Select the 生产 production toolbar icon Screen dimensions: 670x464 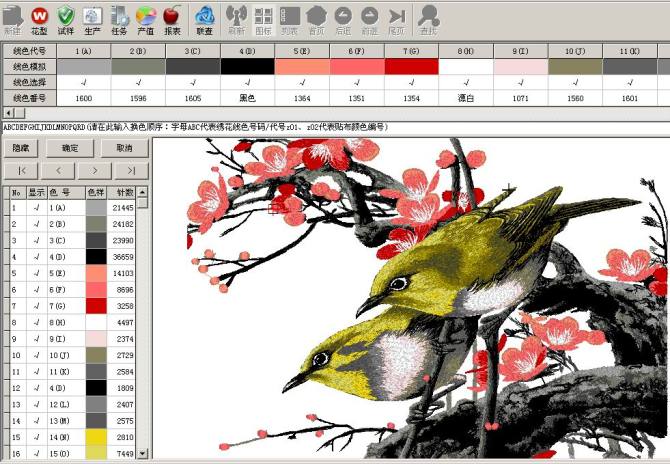click(91, 18)
